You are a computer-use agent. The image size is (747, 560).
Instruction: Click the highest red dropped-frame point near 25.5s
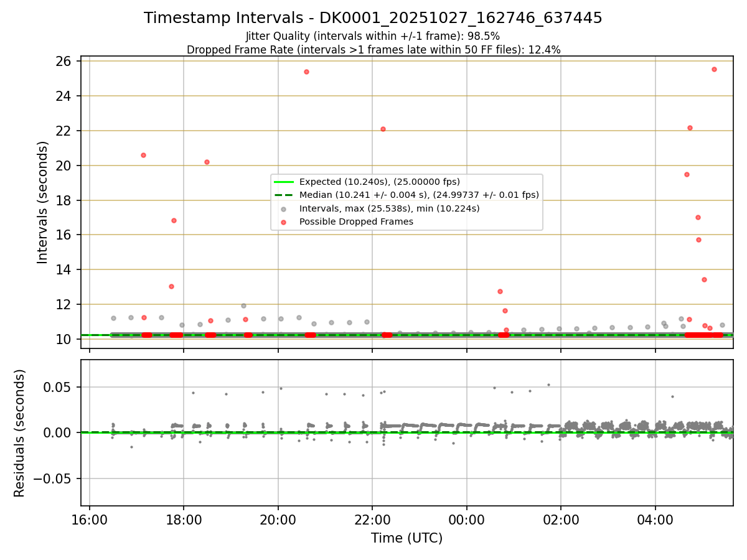(714, 69)
